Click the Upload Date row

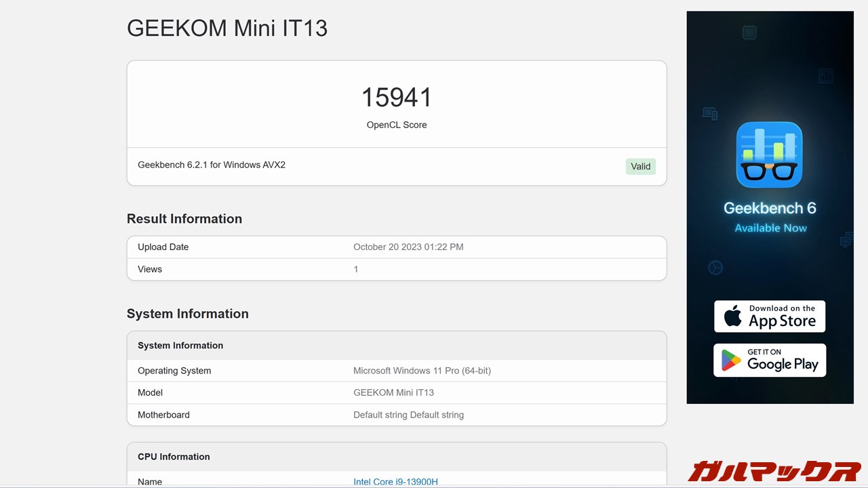point(397,247)
